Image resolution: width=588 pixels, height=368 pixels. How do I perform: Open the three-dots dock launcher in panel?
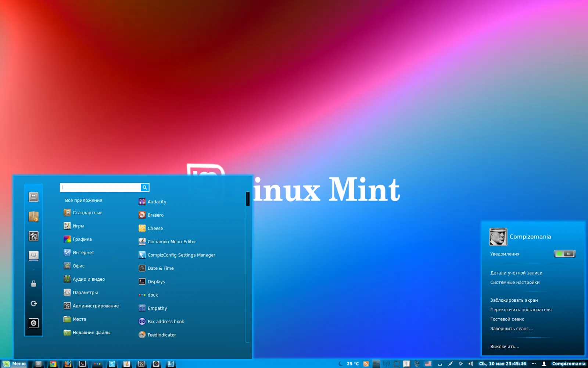click(x=97, y=364)
